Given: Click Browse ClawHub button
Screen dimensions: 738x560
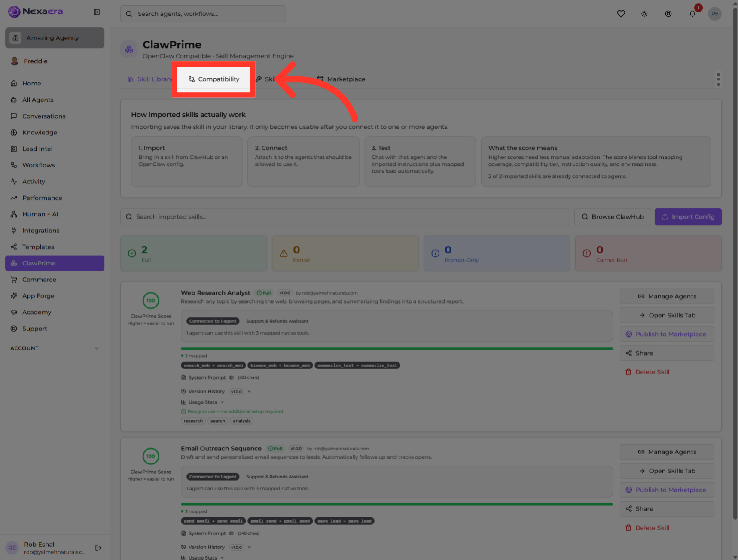Looking at the screenshot, I should coord(613,217).
